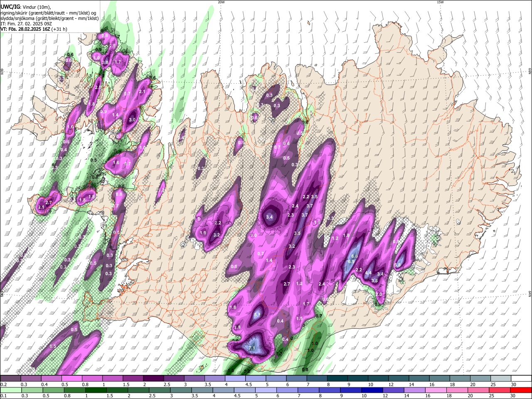The height and width of the screenshot is (399, 532).
Task: Select the light grey 25 swatch in upper legend
Action: [501, 379]
